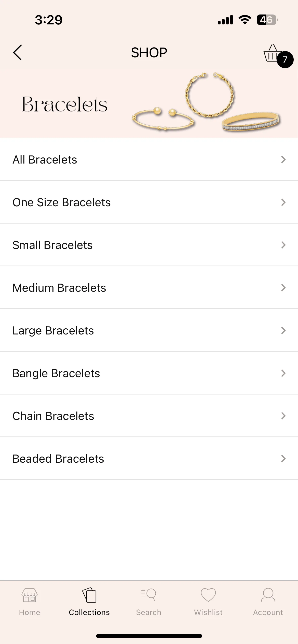Select Bangle Bracelets from list
The image size is (298, 644).
tap(149, 373)
